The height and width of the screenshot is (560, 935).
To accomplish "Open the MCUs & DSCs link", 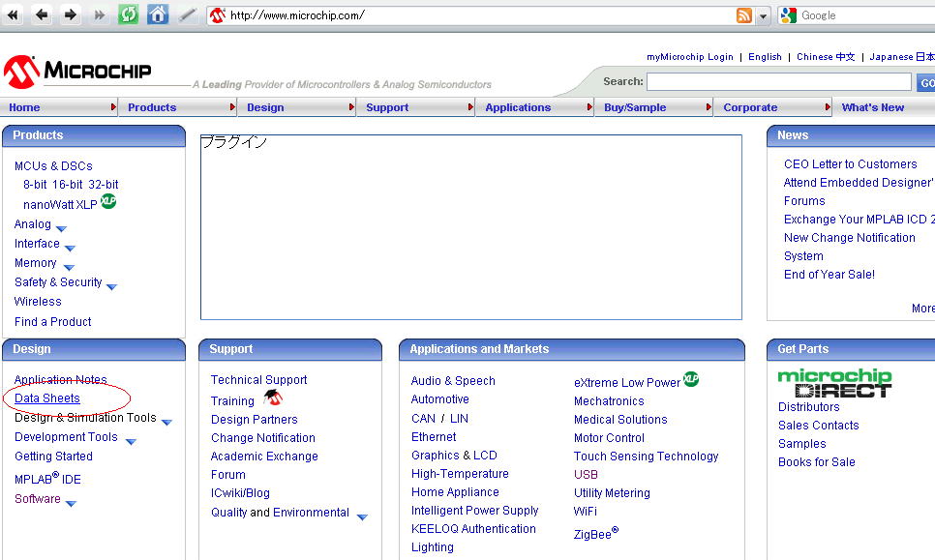I will [x=53, y=165].
